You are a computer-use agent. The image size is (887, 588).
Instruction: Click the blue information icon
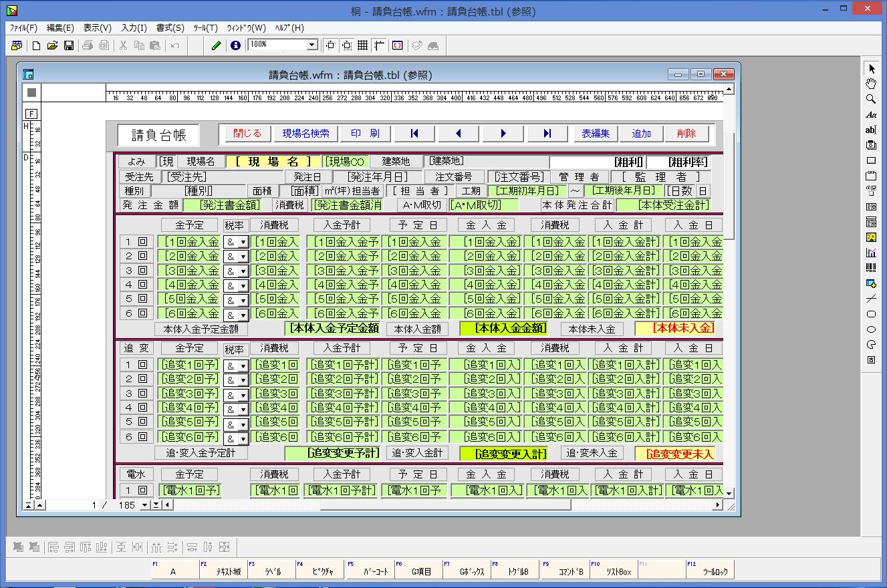235,45
